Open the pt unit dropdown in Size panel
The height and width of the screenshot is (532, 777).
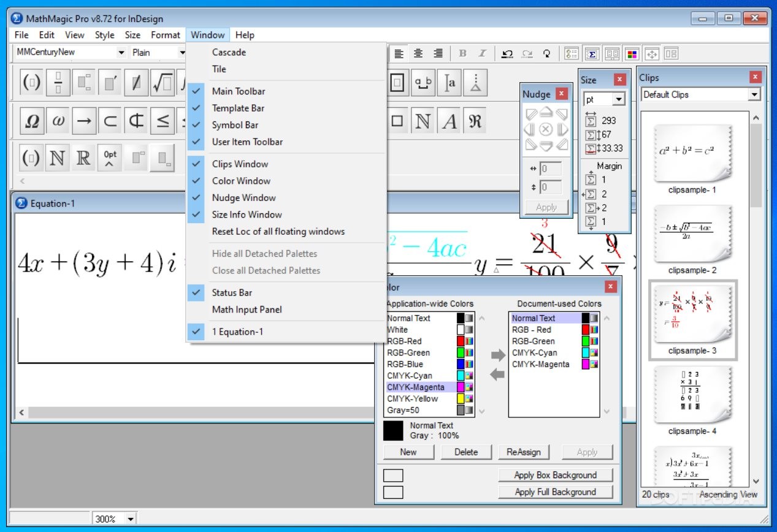(618, 99)
